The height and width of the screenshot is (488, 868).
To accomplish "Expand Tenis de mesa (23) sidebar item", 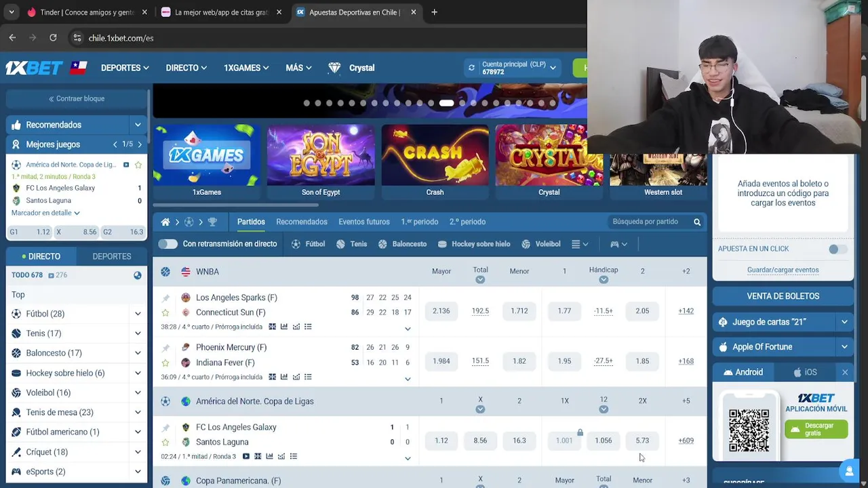I will click(138, 412).
